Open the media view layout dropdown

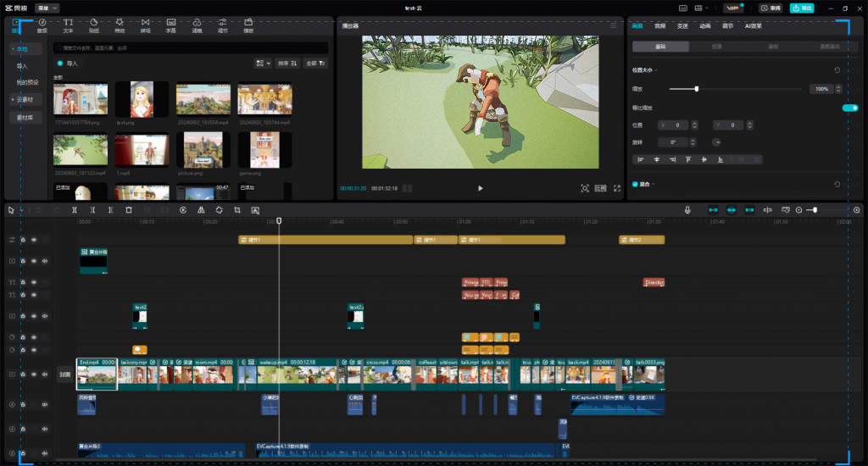click(263, 63)
